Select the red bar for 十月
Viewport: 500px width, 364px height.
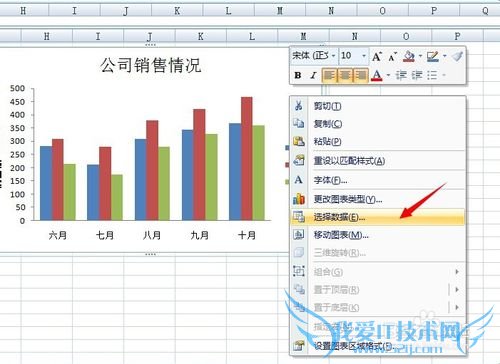(247, 159)
